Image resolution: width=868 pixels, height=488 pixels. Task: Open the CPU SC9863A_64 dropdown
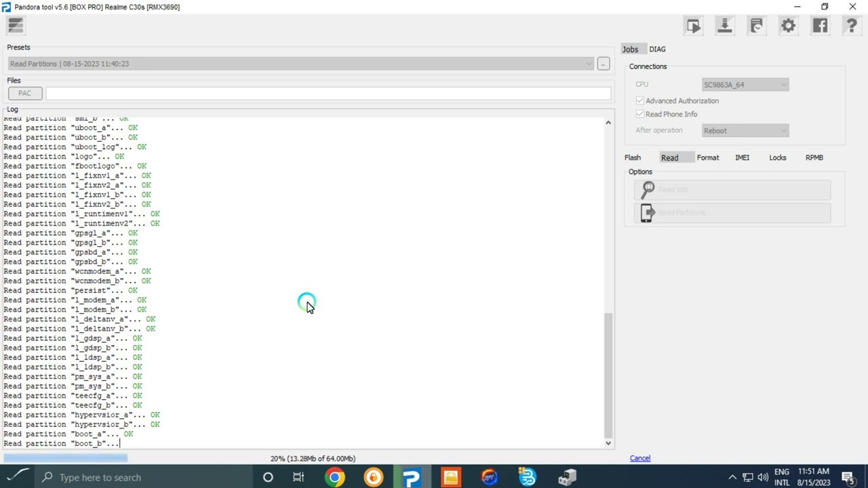click(745, 85)
